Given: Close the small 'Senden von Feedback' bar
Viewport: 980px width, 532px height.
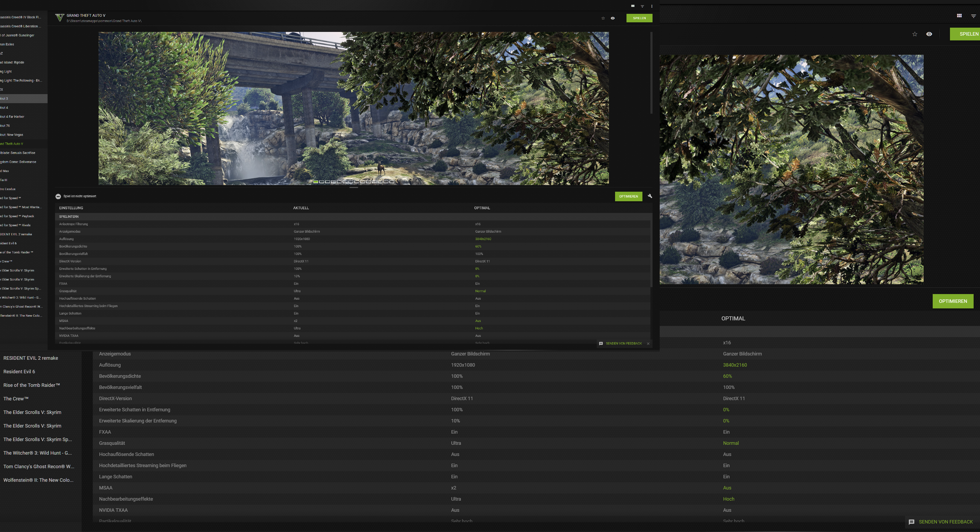Looking at the screenshot, I should pos(648,344).
